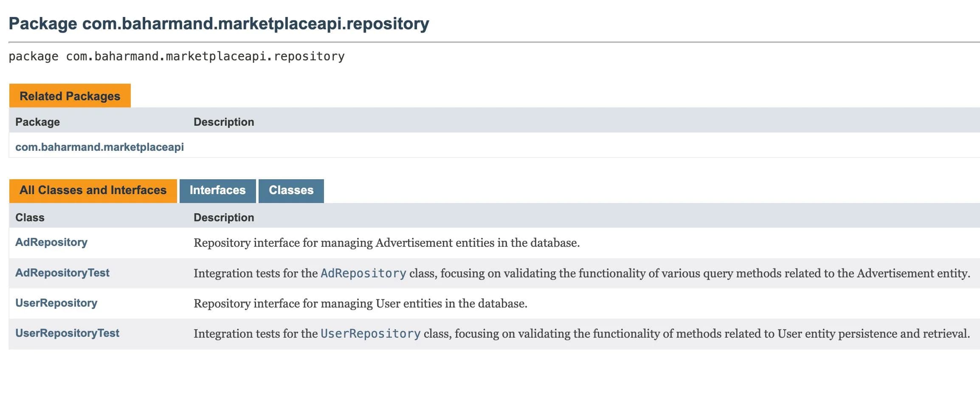The image size is (980, 395).
Task: Click the inline UserRepository link in UserRepositoryTest description
Action: (369, 333)
